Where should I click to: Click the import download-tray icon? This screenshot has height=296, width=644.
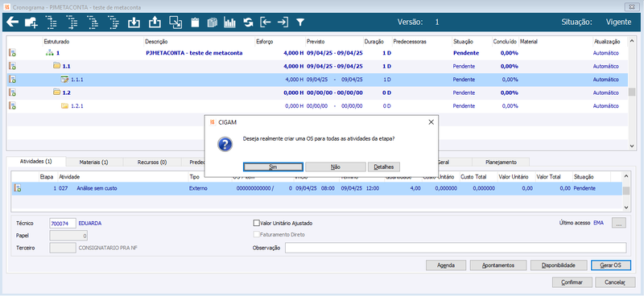point(134,23)
